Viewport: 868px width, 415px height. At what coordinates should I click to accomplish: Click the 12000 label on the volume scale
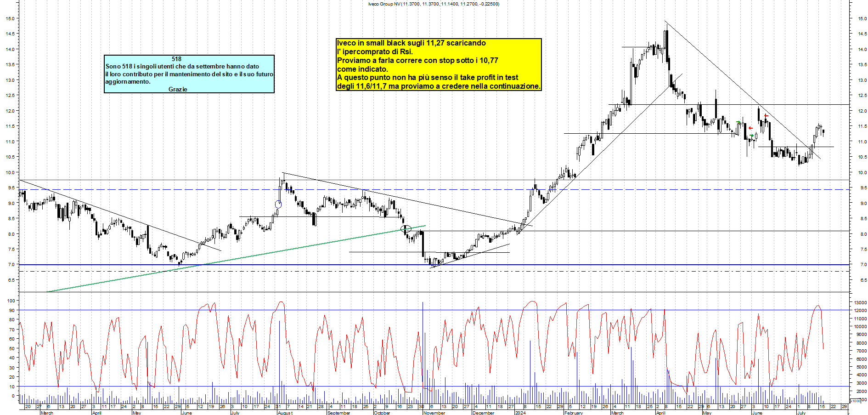click(860, 311)
